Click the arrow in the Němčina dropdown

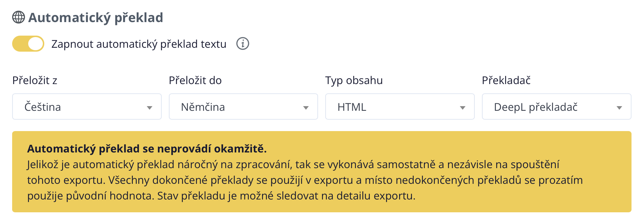pos(306,108)
